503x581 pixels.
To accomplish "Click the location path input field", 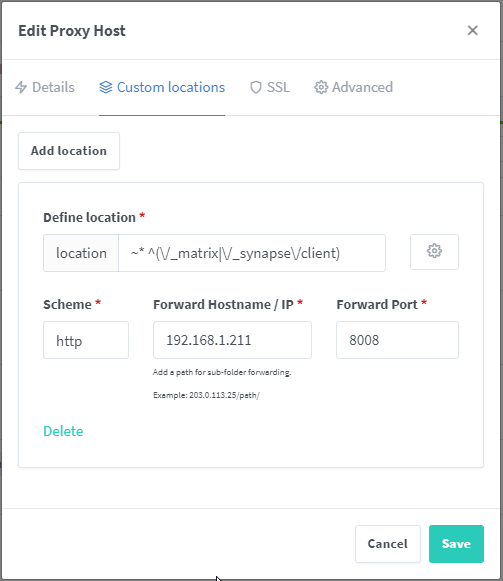I will click(252, 253).
